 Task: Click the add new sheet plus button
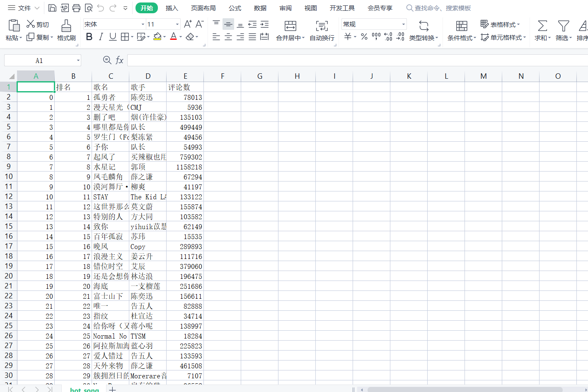point(112,389)
